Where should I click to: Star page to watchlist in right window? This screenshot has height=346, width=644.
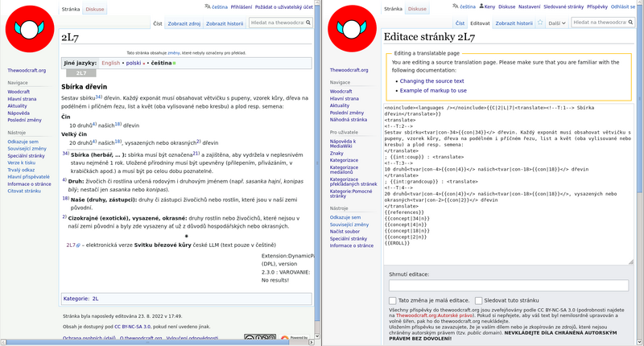(x=540, y=23)
